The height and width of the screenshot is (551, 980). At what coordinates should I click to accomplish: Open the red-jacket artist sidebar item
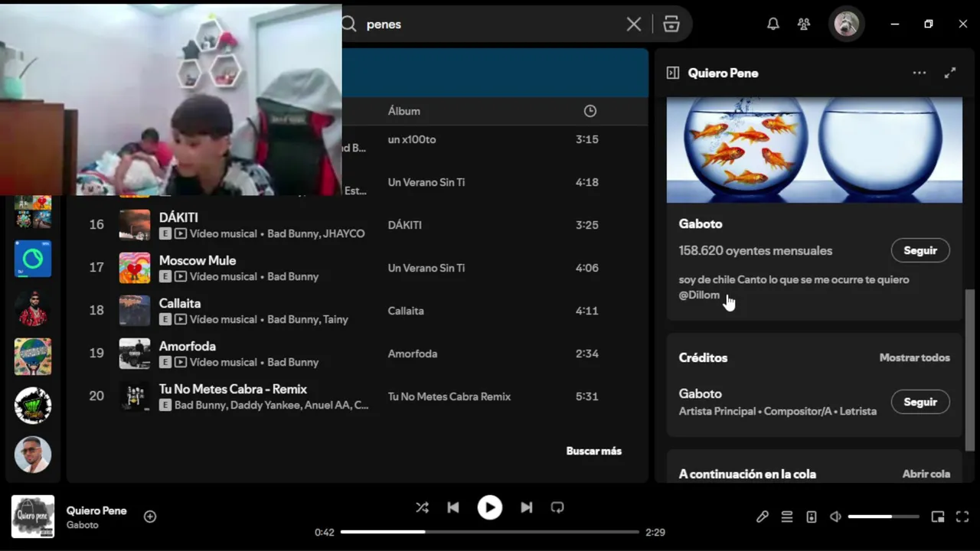point(33,308)
